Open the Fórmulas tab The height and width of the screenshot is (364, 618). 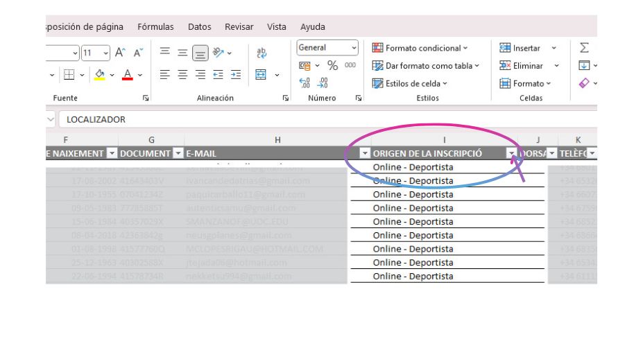pyautogui.click(x=155, y=27)
